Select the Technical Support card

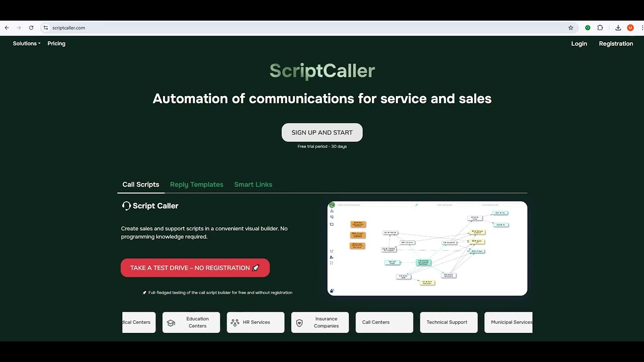449,322
